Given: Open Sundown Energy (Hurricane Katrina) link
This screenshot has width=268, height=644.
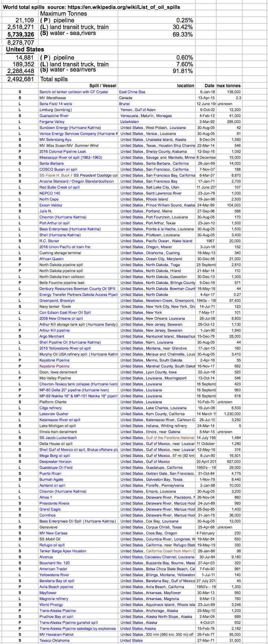Looking at the screenshot, I should coord(70,127).
